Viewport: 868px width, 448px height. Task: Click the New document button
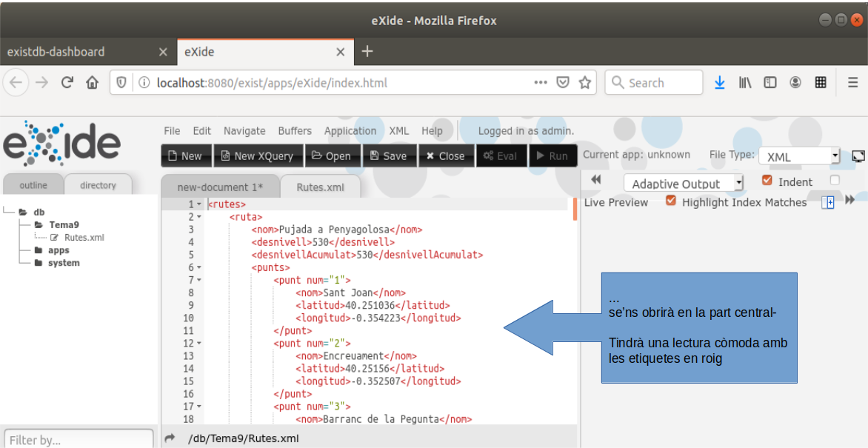click(186, 156)
